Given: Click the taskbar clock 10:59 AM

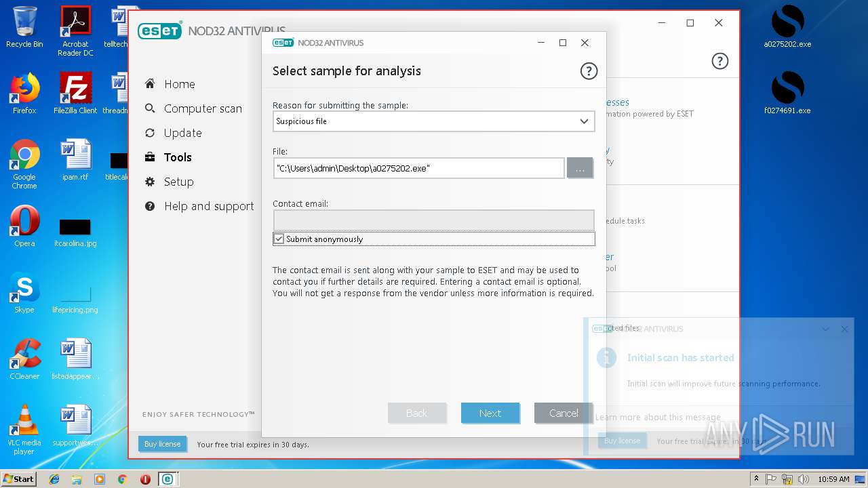Looking at the screenshot, I should pos(833,479).
